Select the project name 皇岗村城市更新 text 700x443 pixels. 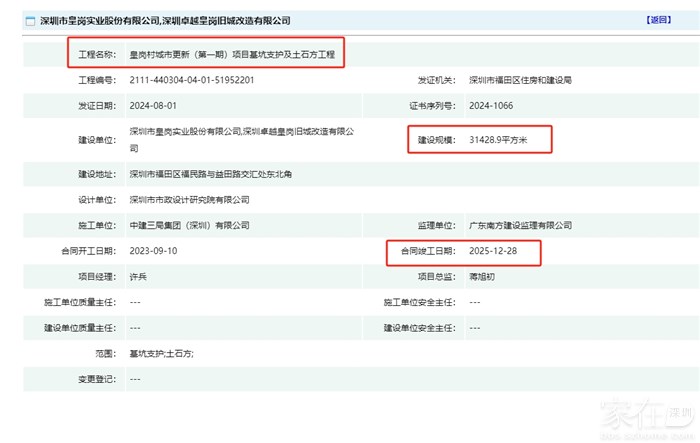tap(232, 54)
